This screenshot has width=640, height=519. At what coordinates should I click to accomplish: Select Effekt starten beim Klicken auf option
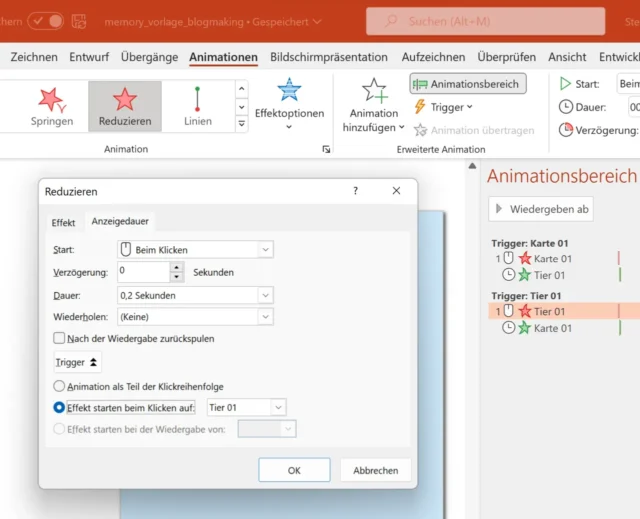(59, 408)
